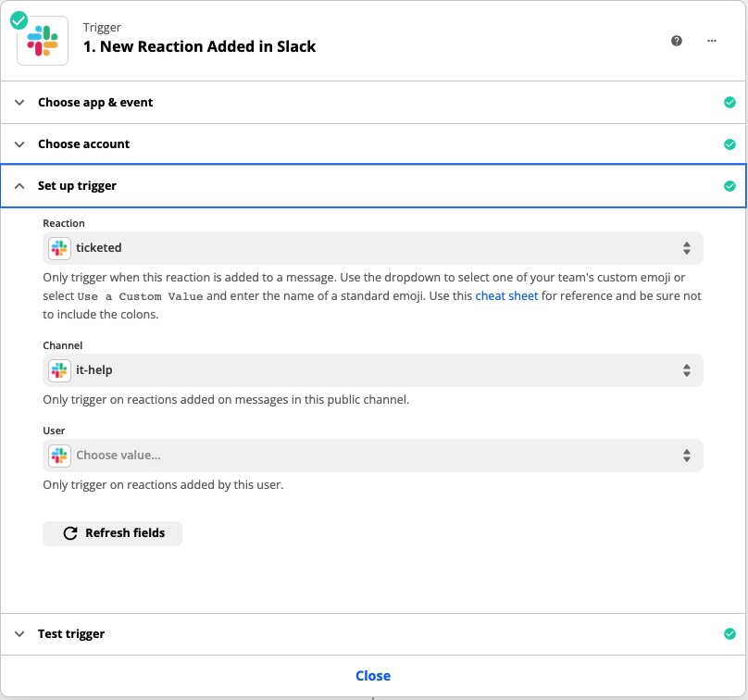748x700 pixels.
Task: Click the step title New Reaction Added in Slack
Action: 200,46
